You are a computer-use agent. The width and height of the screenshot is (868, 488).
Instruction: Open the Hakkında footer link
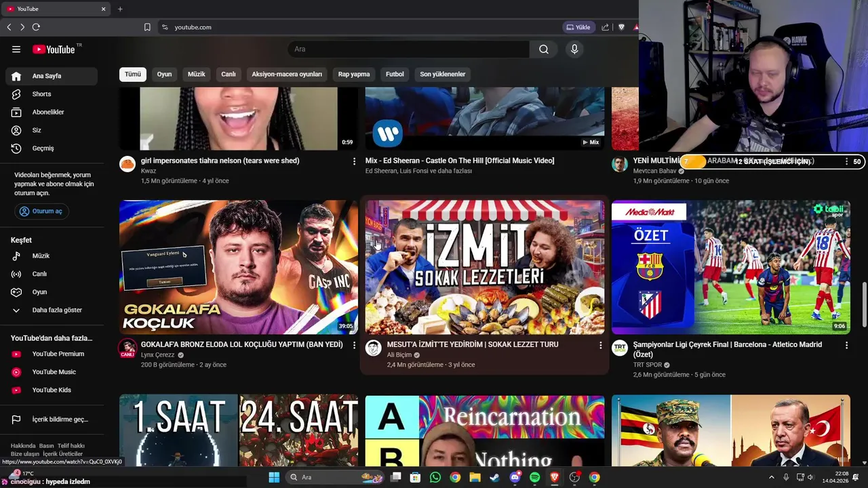pyautogui.click(x=23, y=446)
